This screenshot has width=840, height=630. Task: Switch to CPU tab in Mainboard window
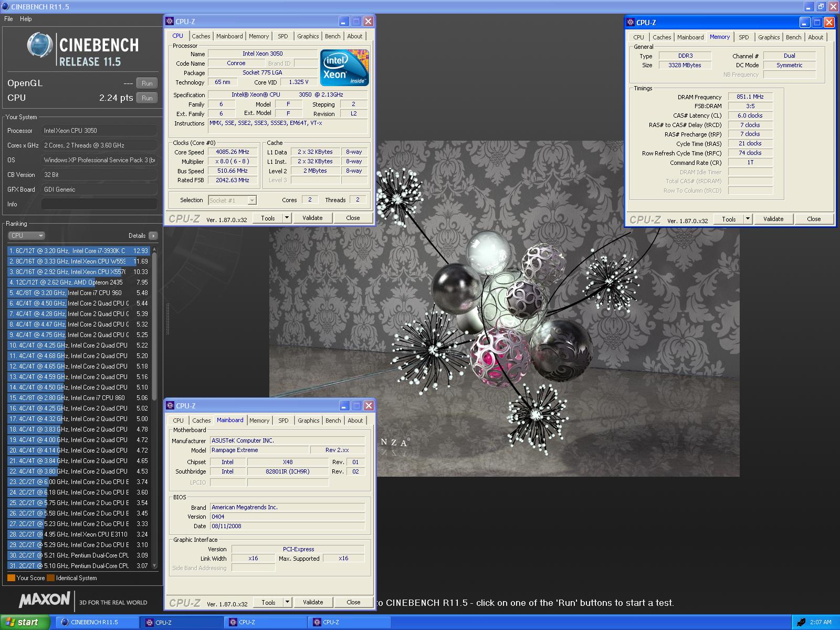click(x=178, y=421)
